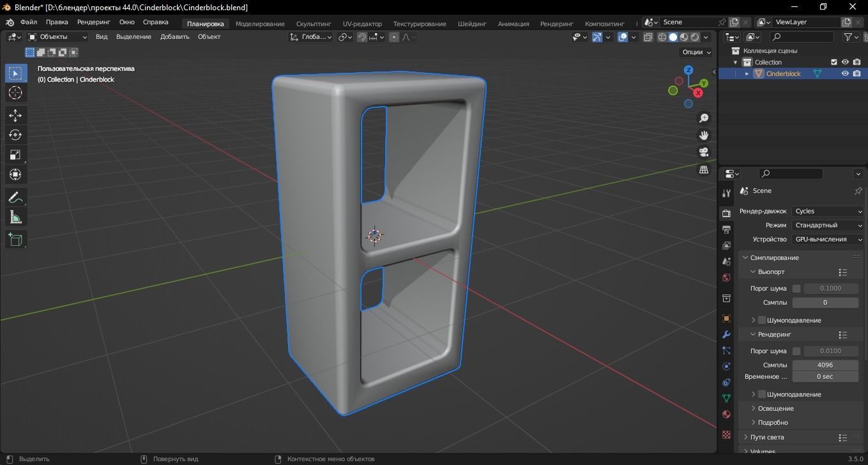Open the Physics properties tab
868x465 pixels.
726,366
